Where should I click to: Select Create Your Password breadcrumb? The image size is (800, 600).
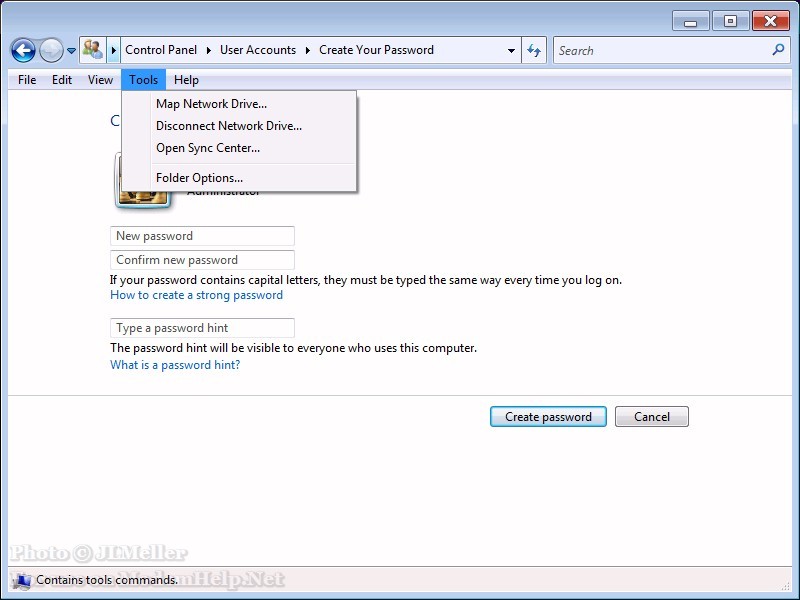(377, 50)
